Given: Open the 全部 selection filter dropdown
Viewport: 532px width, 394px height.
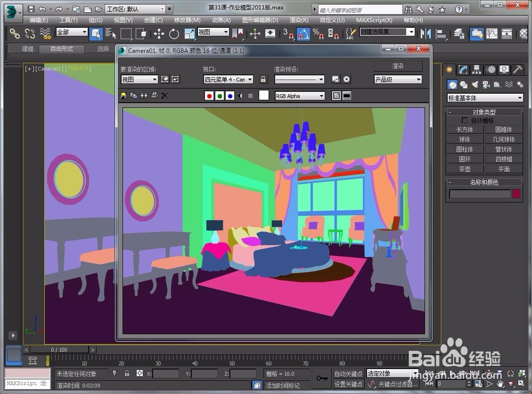Looking at the screenshot, I should tap(72, 32).
